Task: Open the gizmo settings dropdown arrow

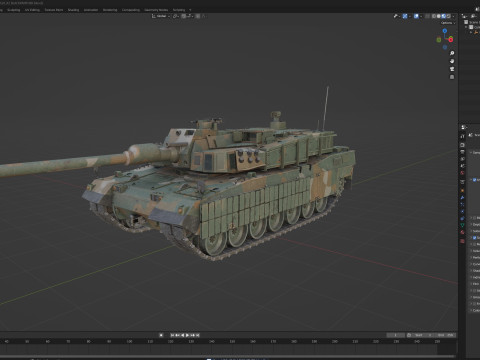Action: tap(410, 16)
